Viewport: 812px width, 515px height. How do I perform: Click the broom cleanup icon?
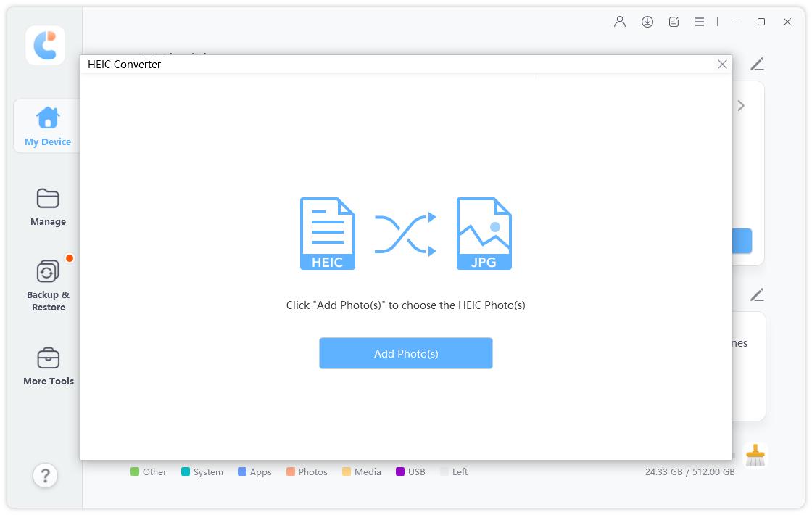pos(755,456)
